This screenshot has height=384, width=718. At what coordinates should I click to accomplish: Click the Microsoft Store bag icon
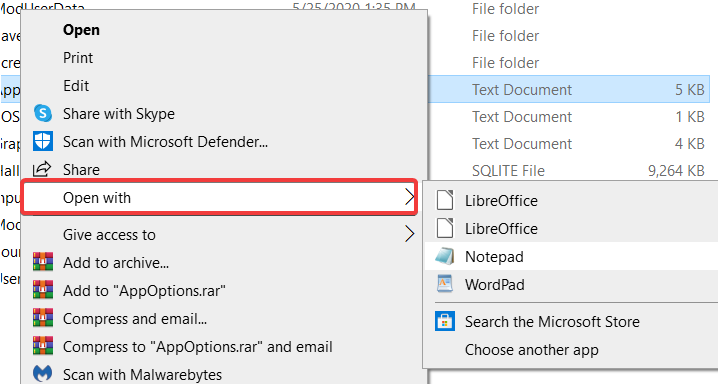click(x=445, y=321)
